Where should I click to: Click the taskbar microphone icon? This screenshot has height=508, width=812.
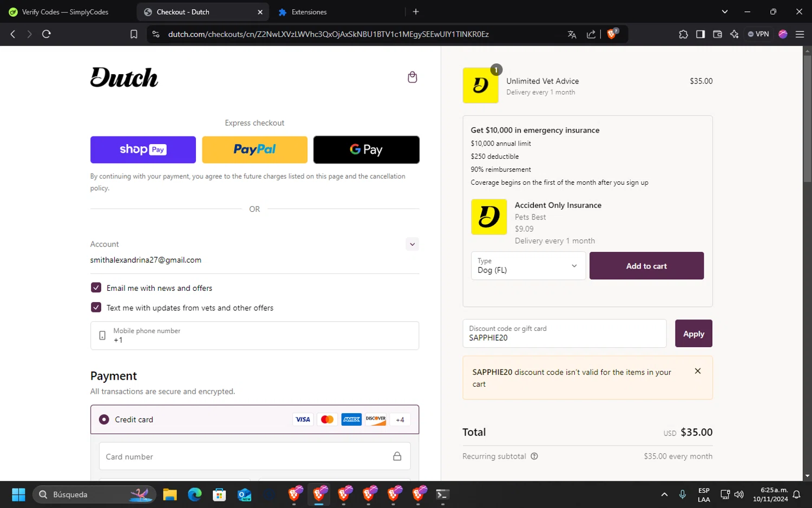(682, 494)
